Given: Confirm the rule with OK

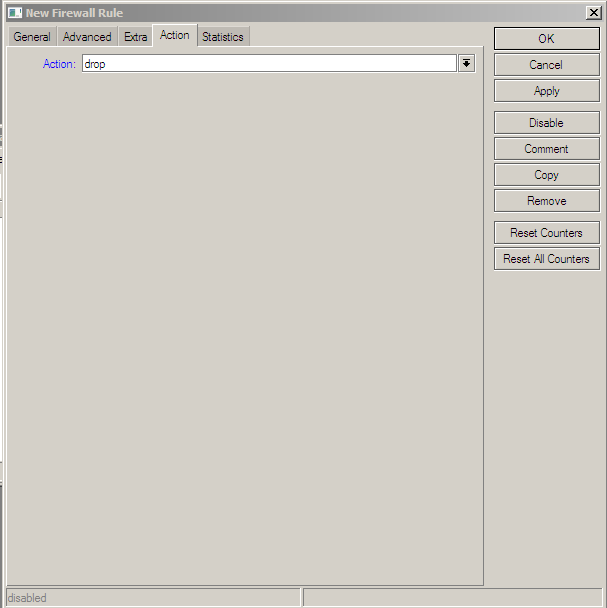Looking at the screenshot, I should pos(547,39).
